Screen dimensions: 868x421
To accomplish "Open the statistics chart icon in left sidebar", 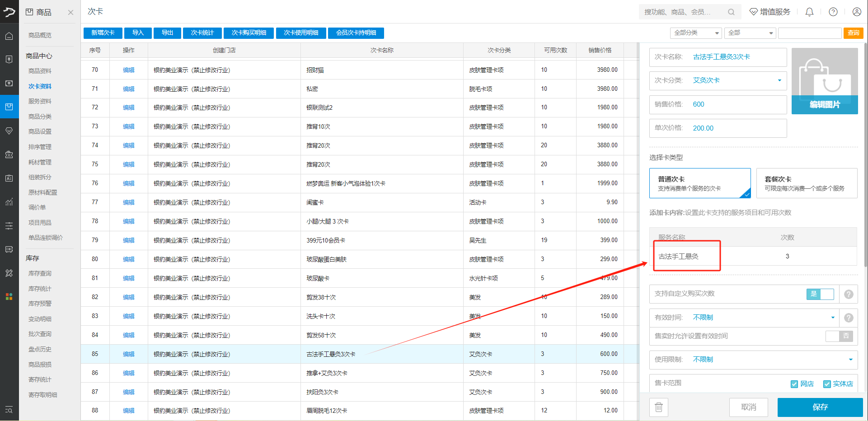I will [x=9, y=202].
